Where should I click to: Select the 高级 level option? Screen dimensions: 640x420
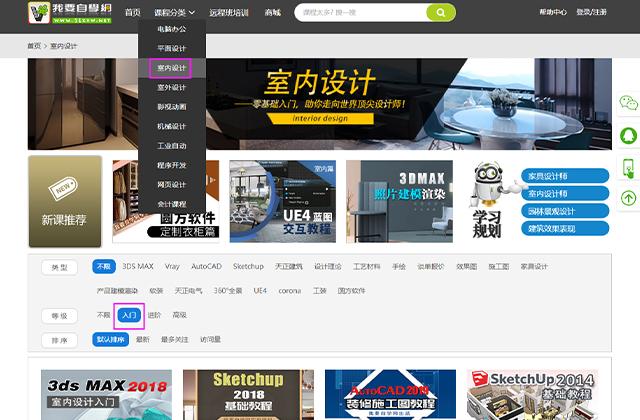pyautogui.click(x=180, y=315)
